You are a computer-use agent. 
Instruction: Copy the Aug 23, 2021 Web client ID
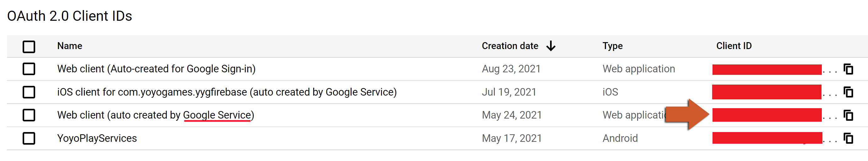848,69
